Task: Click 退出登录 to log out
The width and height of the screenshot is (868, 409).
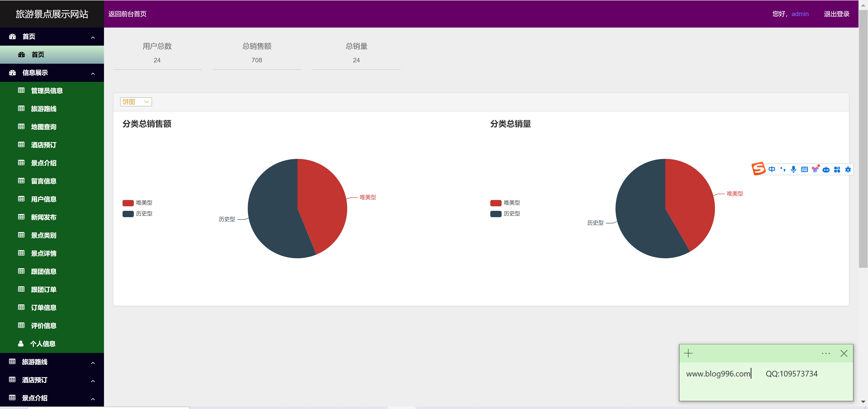Action: (836, 14)
